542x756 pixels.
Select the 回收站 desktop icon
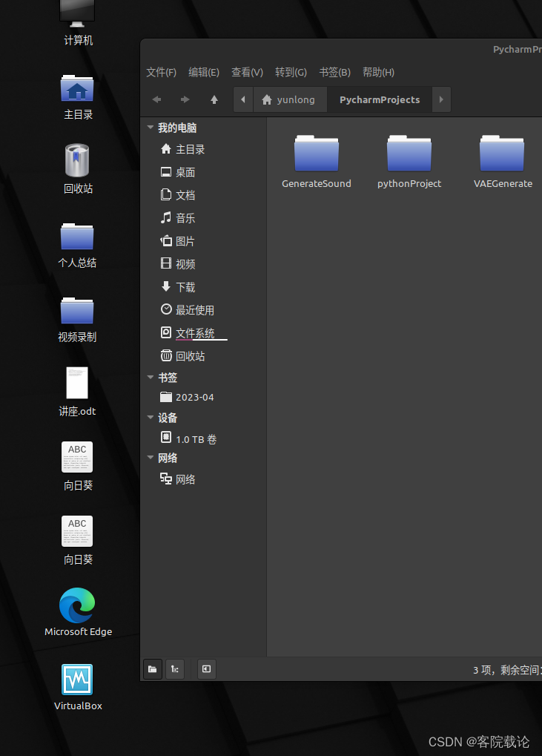pos(78,169)
